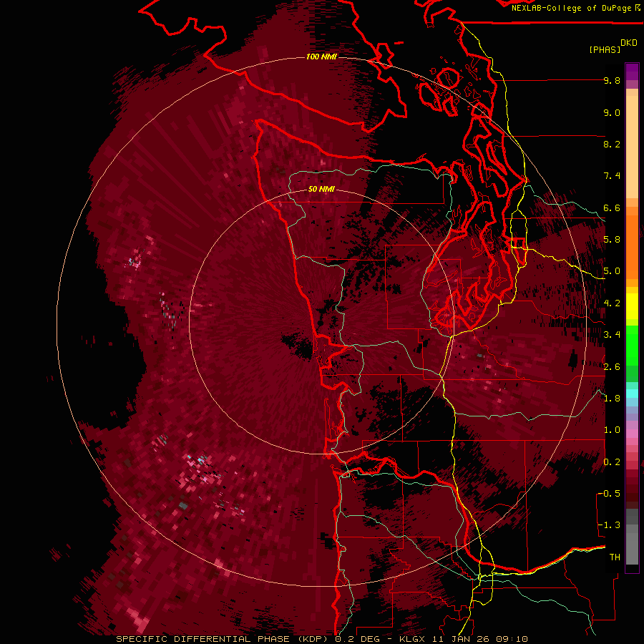Click the 0.2 DEG elevation text in caption
644x644 pixels.
pos(358,639)
